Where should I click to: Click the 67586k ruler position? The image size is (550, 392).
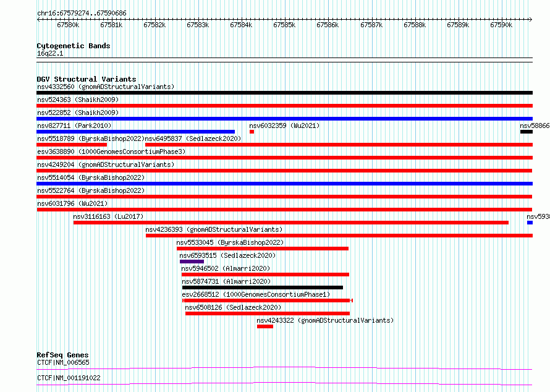pos(328,25)
